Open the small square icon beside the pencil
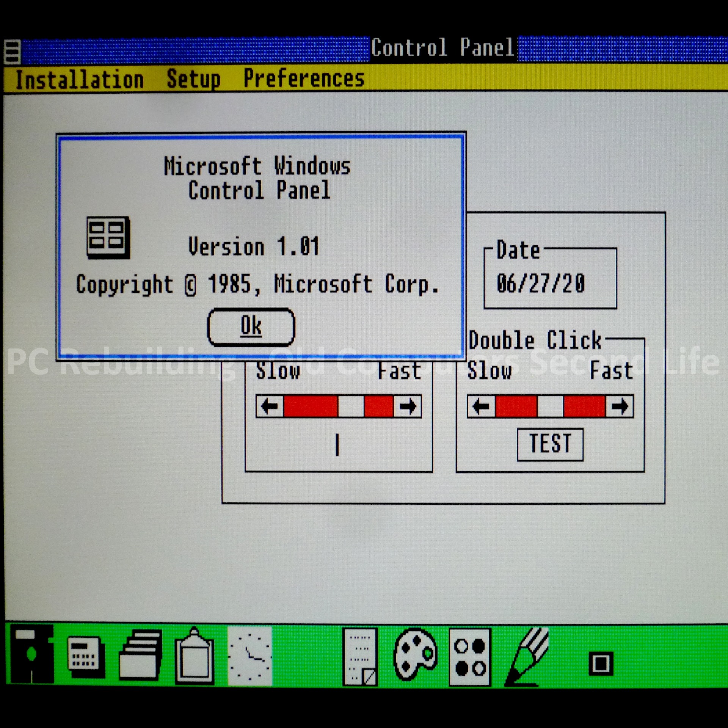This screenshot has width=728, height=728. (x=601, y=664)
